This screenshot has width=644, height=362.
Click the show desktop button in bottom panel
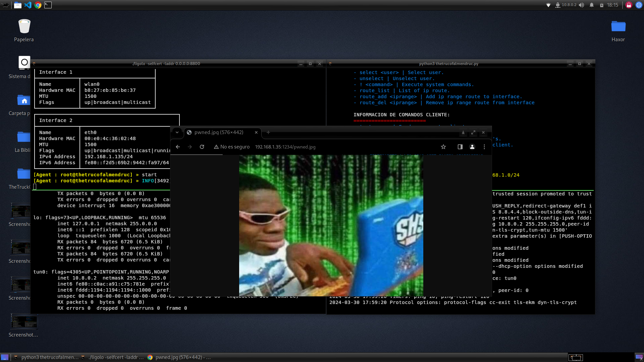click(x=5, y=357)
